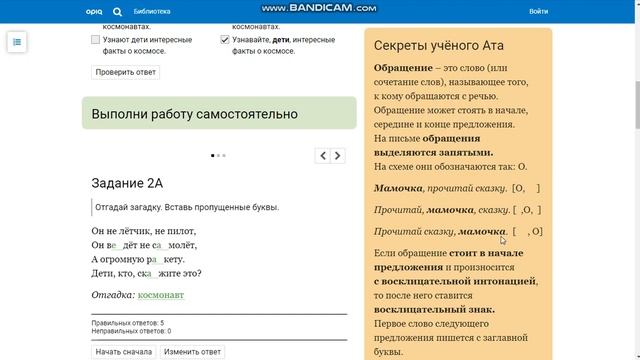Click riddle line 'Он не лётчик, не пилот,'
640x360 pixels.
click(x=144, y=231)
